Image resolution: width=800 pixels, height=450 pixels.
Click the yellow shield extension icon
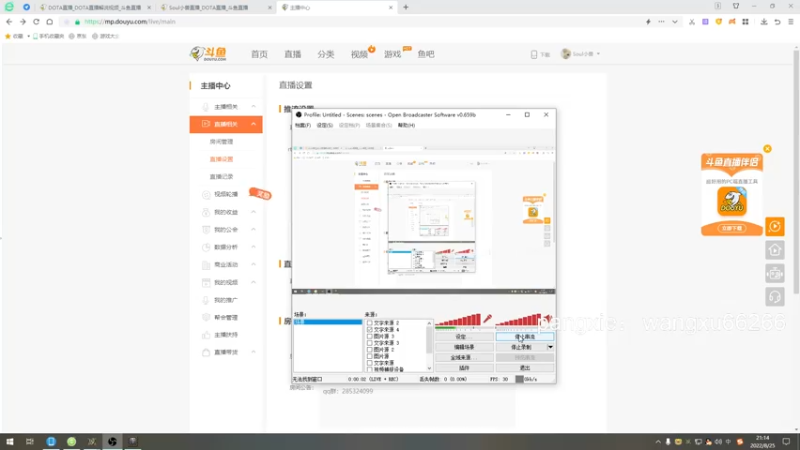pos(718,22)
